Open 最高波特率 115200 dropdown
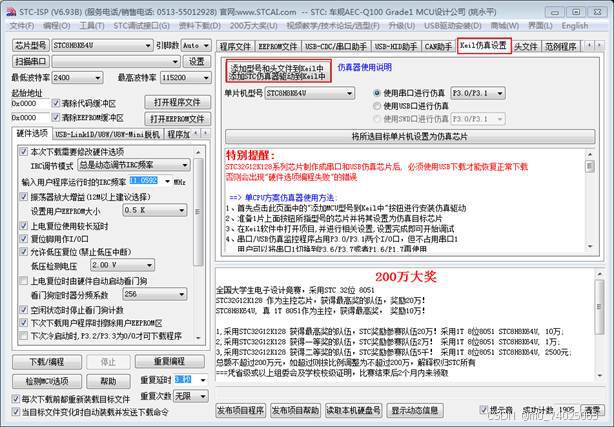 pos(186,78)
